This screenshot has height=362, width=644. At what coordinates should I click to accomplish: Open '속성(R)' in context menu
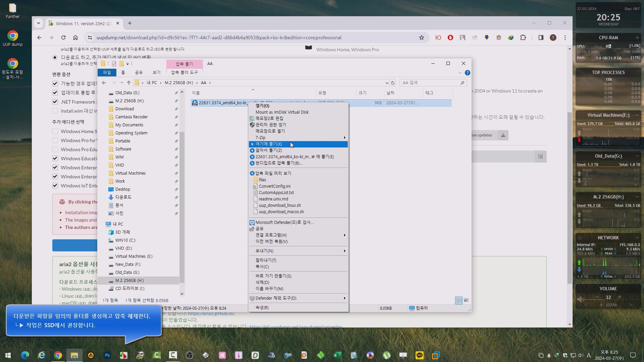[x=298, y=308]
